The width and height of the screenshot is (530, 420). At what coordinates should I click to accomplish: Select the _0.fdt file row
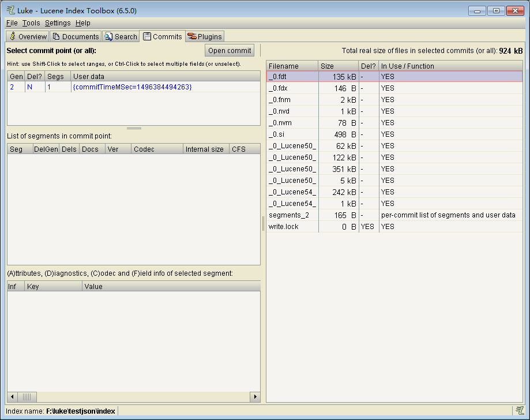[x=394, y=77]
